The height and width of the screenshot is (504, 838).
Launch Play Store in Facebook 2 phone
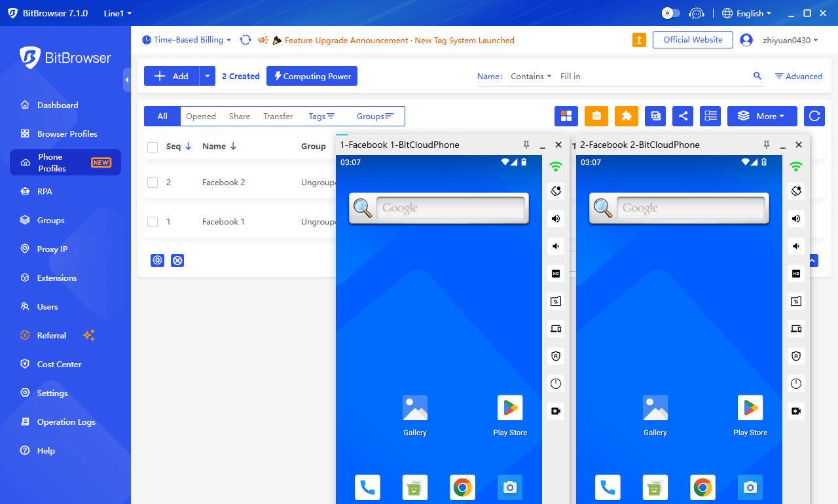[x=750, y=408]
